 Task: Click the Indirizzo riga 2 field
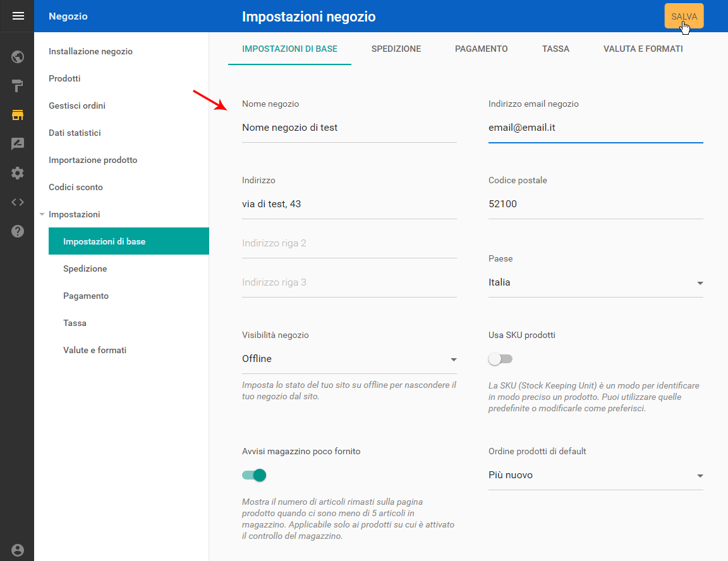click(x=349, y=243)
